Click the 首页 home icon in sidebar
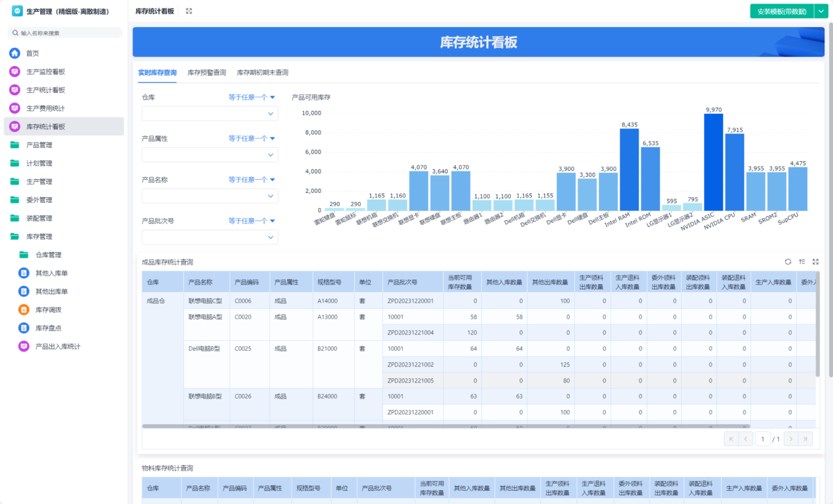 point(15,53)
